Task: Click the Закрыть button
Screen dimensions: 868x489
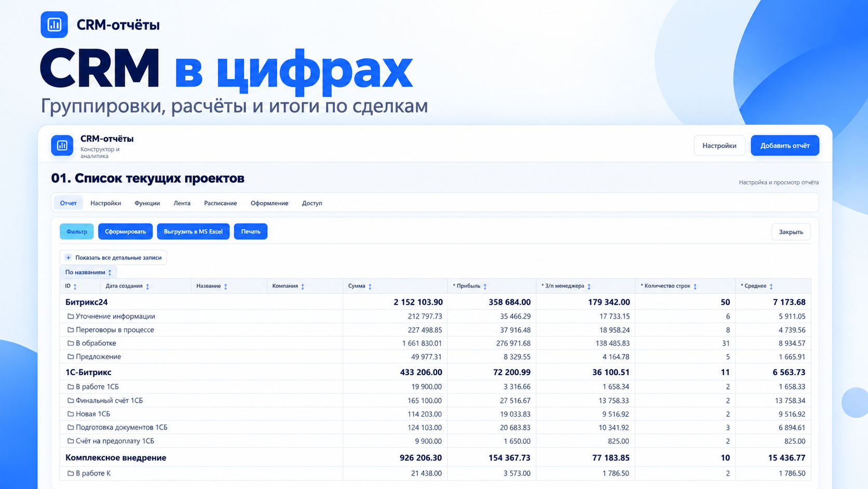Action: coord(791,232)
